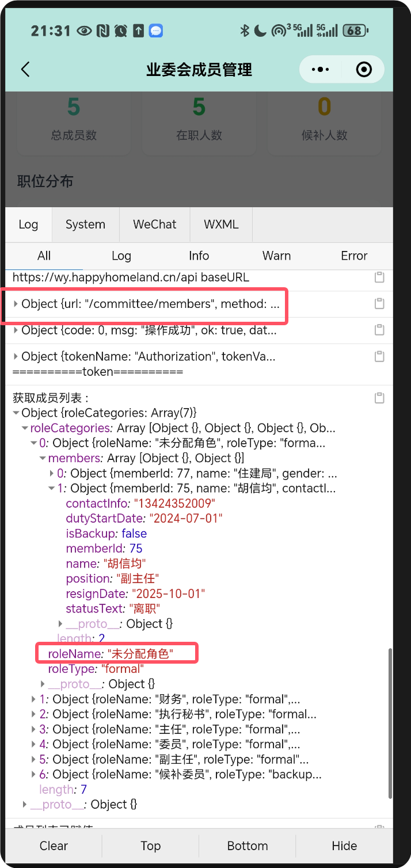Tap the blue message notification icon
This screenshot has width=411, height=868.
(x=155, y=31)
